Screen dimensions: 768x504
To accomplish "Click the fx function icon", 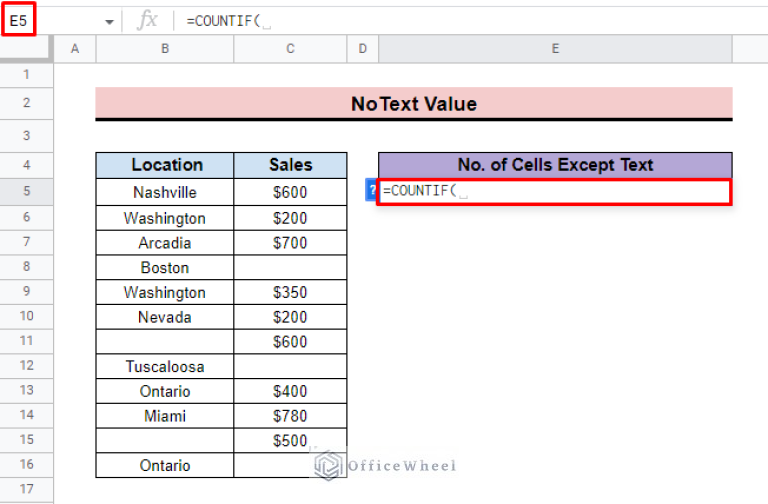I will (147, 20).
